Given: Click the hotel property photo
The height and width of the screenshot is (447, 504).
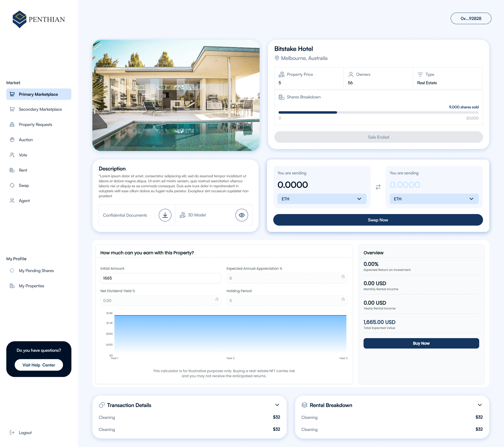Looking at the screenshot, I should click(176, 95).
